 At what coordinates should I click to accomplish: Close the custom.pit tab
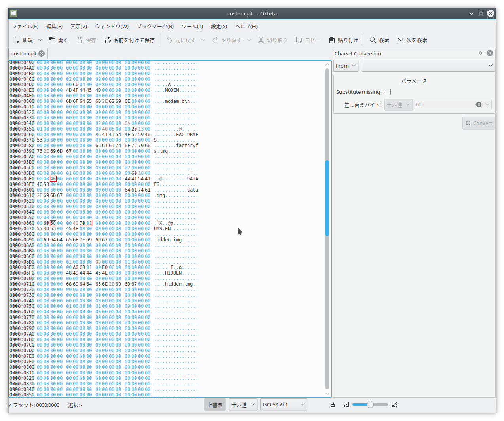pos(42,53)
